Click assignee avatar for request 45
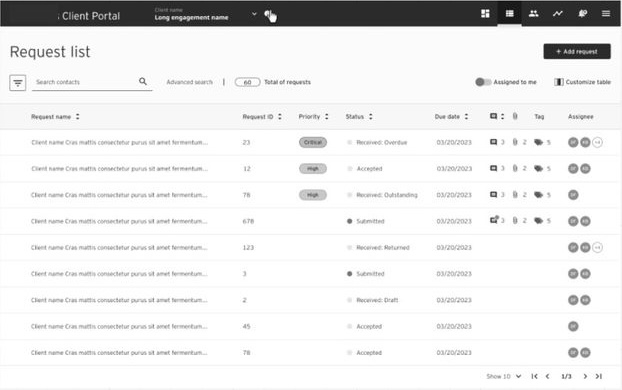 point(573,327)
